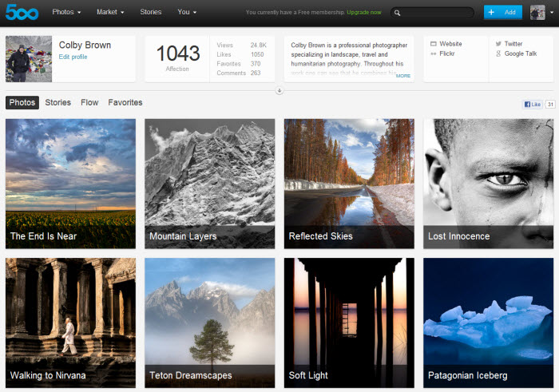
Task: Switch to the Stories tab
Action: (x=57, y=103)
